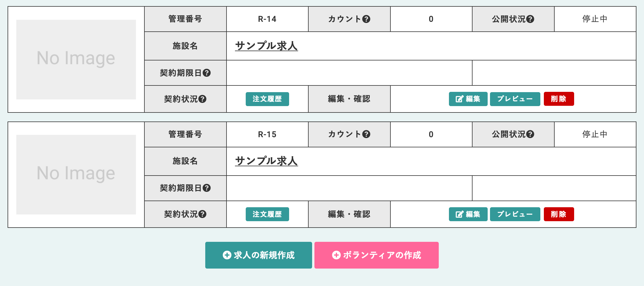Click the 契約期限日 help icon for R-14
The height and width of the screenshot is (286, 644).
[x=207, y=73]
